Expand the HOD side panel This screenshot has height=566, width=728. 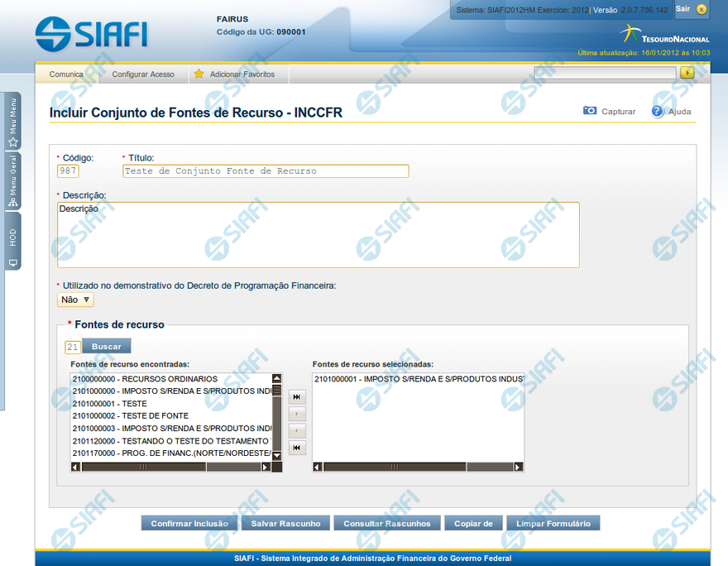[12, 241]
